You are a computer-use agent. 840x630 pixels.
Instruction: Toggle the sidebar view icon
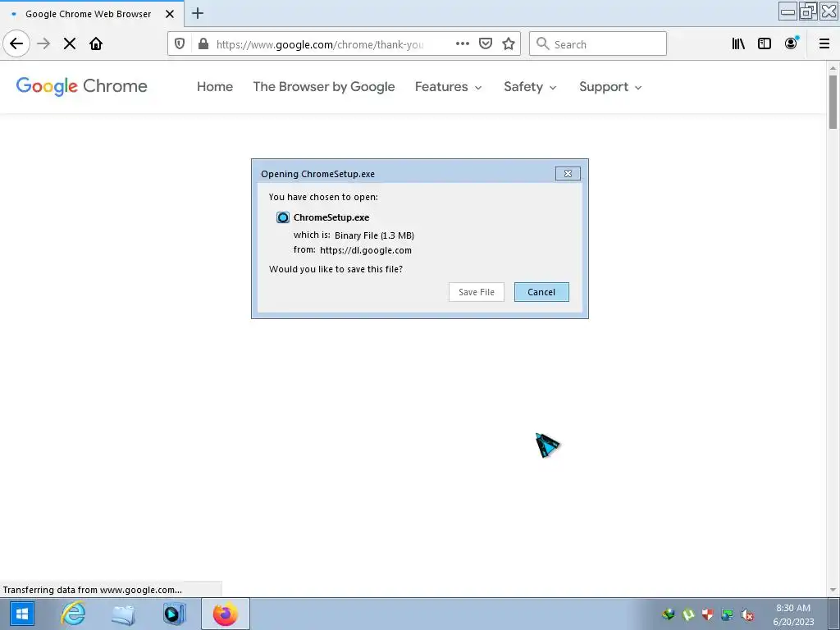pos(765,44)
